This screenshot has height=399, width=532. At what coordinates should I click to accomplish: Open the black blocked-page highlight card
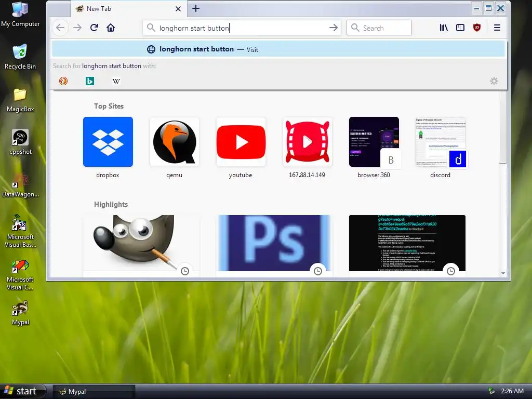tap(407, 243)
